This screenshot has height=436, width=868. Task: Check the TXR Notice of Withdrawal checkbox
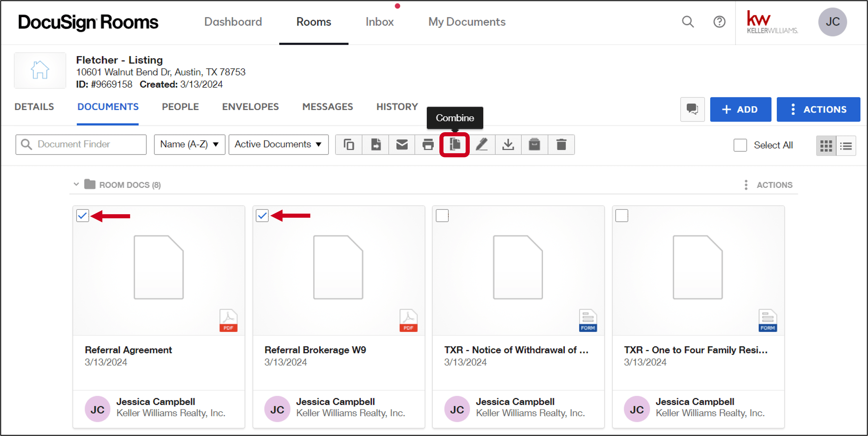(x=442, y=215)
